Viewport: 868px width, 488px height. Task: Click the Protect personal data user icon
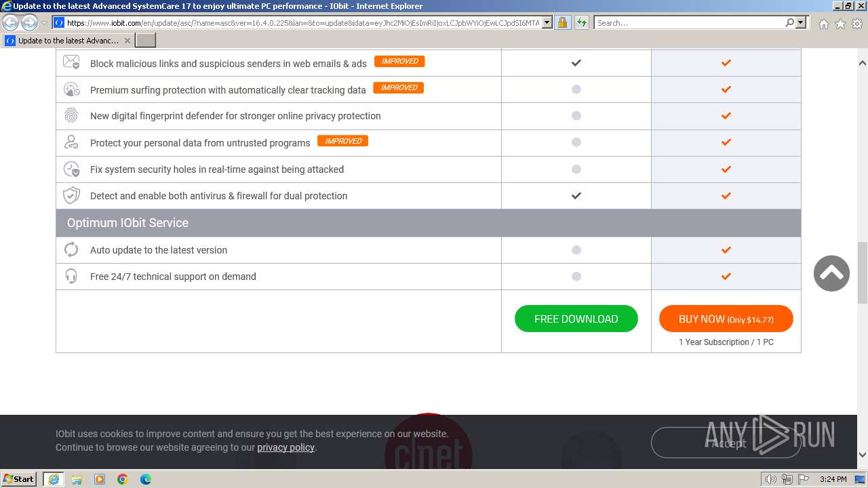click(71, 142)
